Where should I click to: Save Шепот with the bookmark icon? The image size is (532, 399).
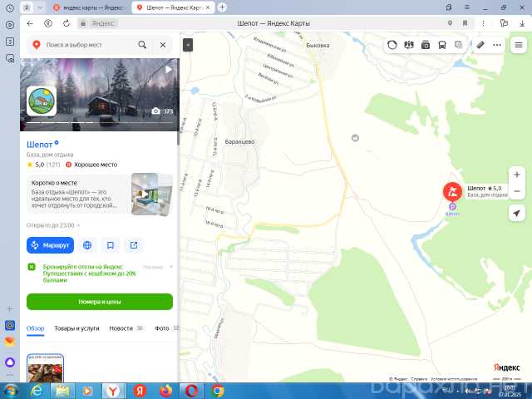[x=111, y=245]
